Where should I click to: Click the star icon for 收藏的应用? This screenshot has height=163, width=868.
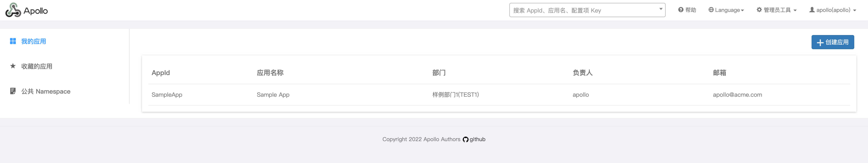tap(13, 66)
